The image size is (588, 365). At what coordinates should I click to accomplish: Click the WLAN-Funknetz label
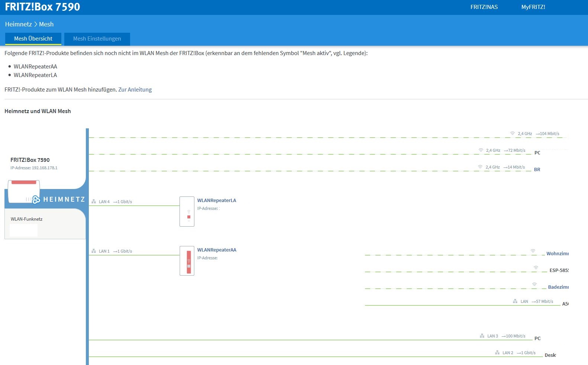pos(26,219)
